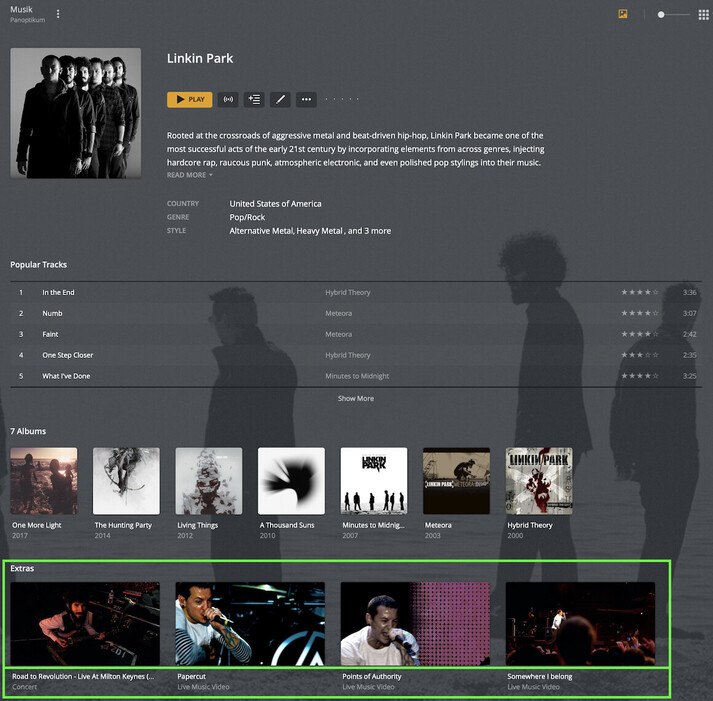Play the track One Step Closer
Viewport: 713px width, 701px height.
[x=67, y=355]
